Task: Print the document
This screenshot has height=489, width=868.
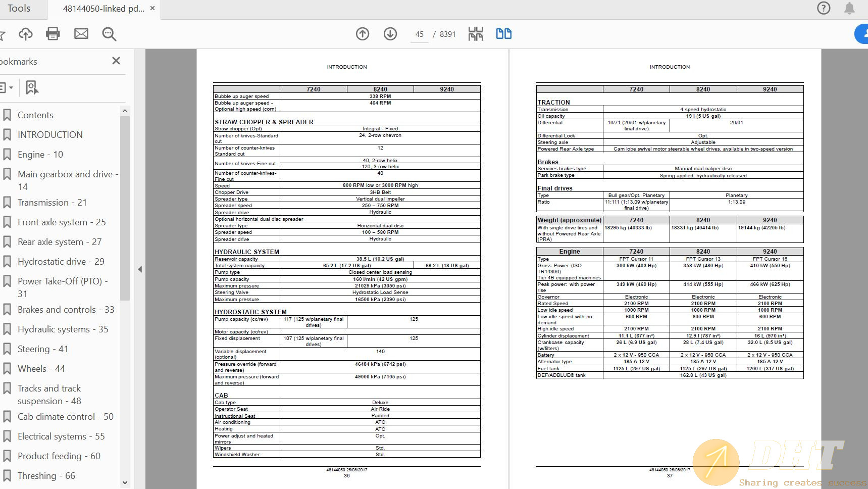Action: [53, 34]
